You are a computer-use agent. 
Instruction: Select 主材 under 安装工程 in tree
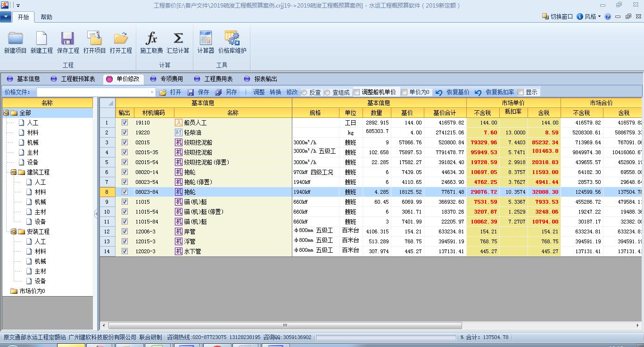click(40, 271)
